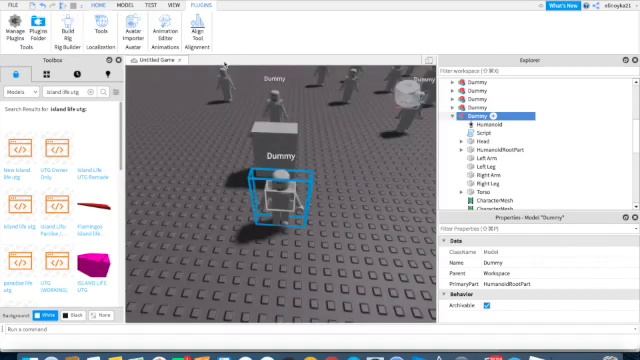640x360 pixels.
Task: Collapse the Behavior properties section
Action: [444, 294]
